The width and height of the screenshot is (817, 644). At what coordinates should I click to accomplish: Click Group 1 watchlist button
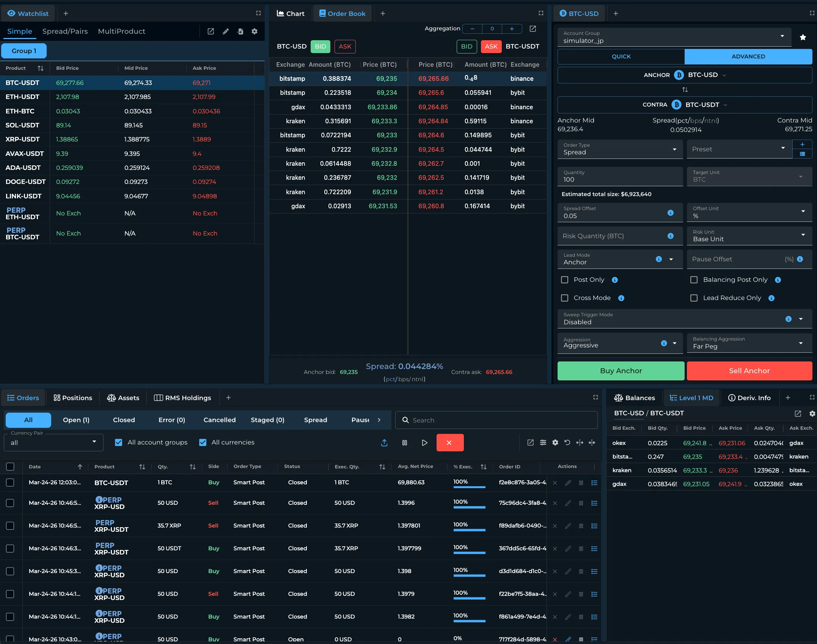pos(24,51)
